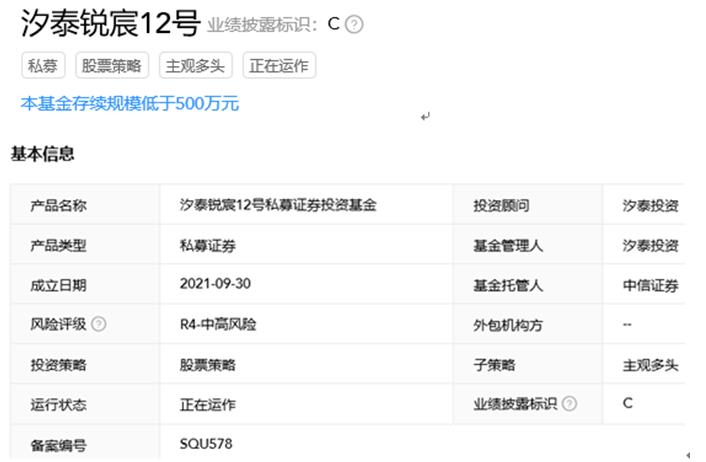The width and height of the screenshot is (706, 462).
Task: Select the 股票策略 tag
Action: (x=112, y=65)
